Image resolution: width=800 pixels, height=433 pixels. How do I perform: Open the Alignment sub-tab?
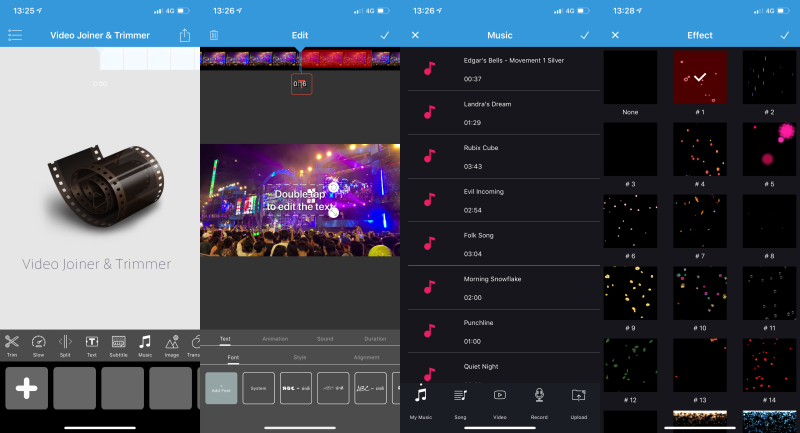click(x=366, y=357)
